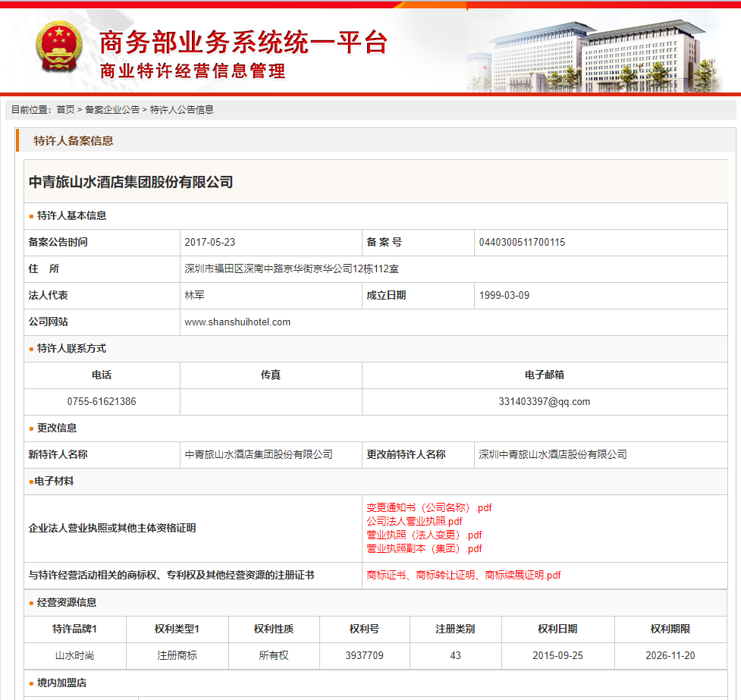
Task: Click the filing date 2017-05-23
Action: [x=210, y=242]
